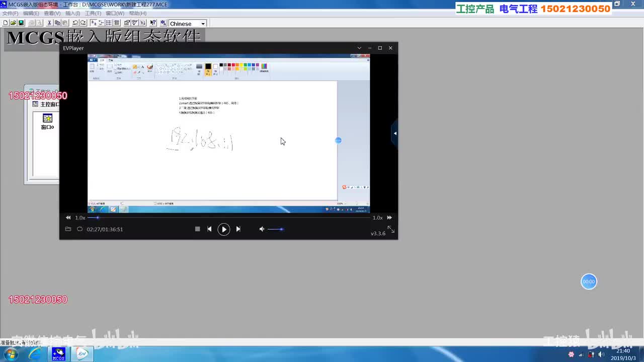Open the 工具(T) menu

point(93,14)
